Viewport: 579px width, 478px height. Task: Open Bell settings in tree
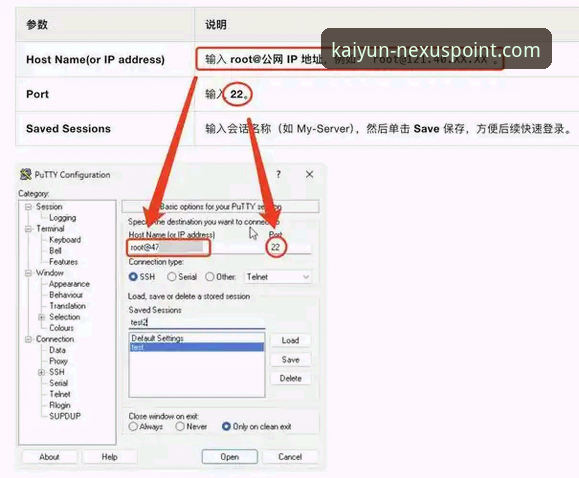click(x=55, y=251)
